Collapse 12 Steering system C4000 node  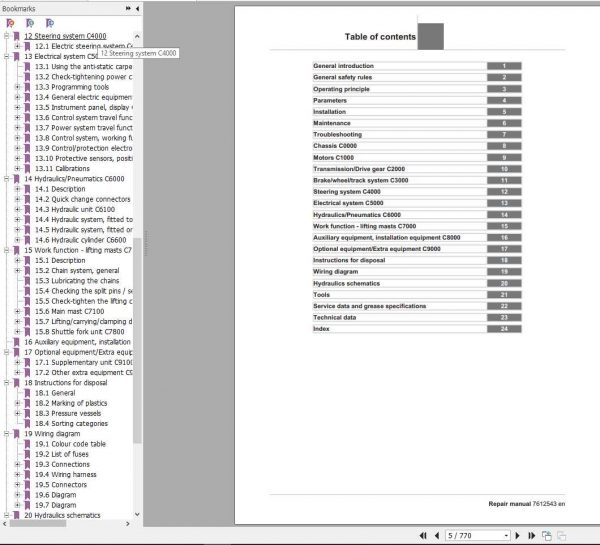tap(6, 36)
